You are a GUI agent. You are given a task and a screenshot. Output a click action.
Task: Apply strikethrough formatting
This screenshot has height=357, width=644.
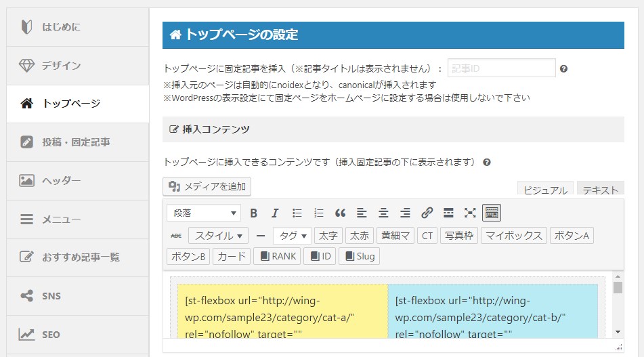176,236
